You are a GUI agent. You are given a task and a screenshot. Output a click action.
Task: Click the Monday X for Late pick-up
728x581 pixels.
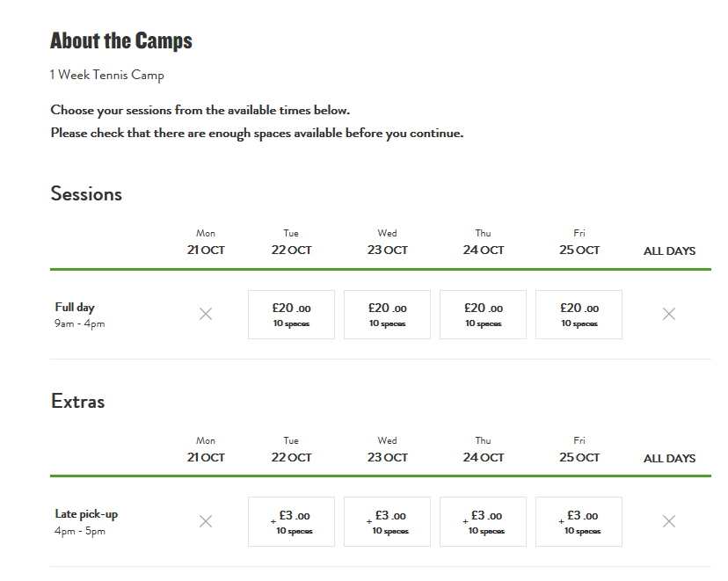[206, 521]
